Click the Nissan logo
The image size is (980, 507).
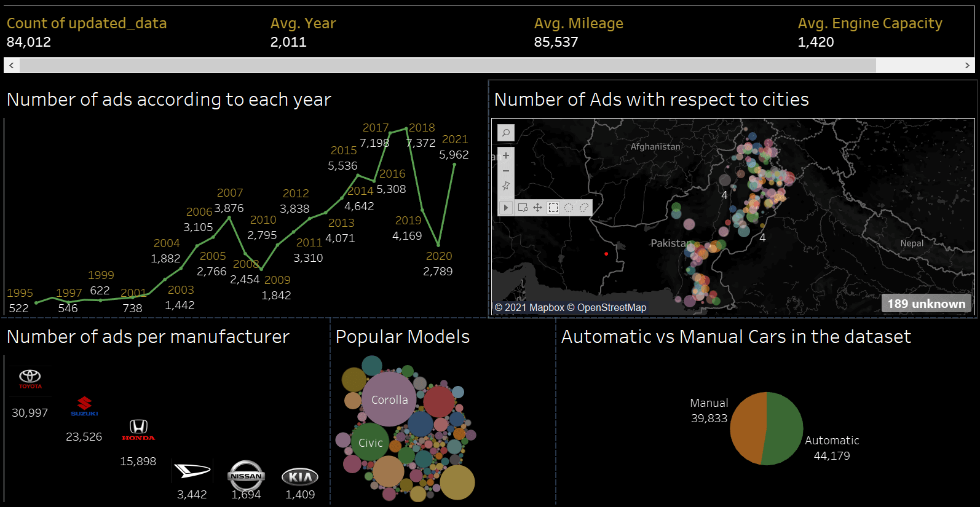tap(246, 476)
